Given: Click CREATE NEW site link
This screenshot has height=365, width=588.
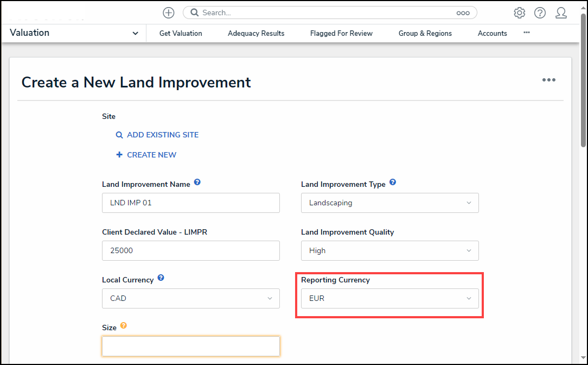Looking at the screenshot, I should tap(151, 155).
